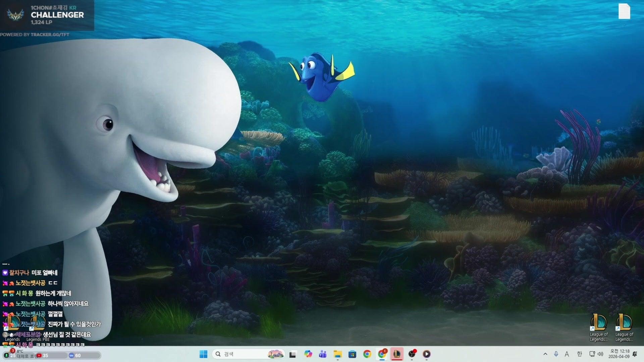The image size is (644, 362).
Task: Open the notification bell panel
Action: point(635,354)
